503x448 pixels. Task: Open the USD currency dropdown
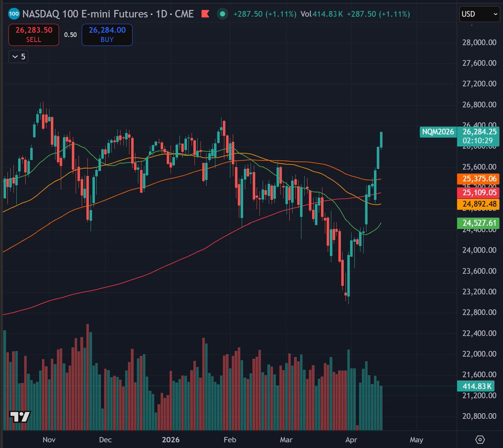click(x=480, y=14)
